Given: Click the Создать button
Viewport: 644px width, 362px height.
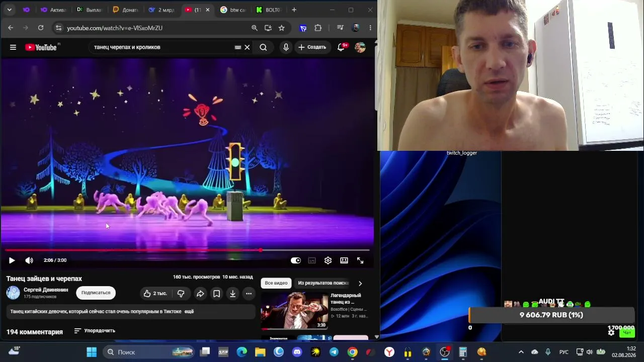Looking at the screenshot, I should click(x=312, y=47).
